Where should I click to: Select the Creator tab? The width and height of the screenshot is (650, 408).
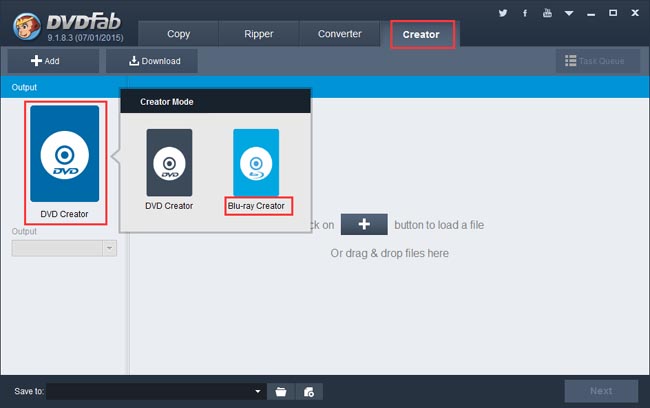pos(422,35)
